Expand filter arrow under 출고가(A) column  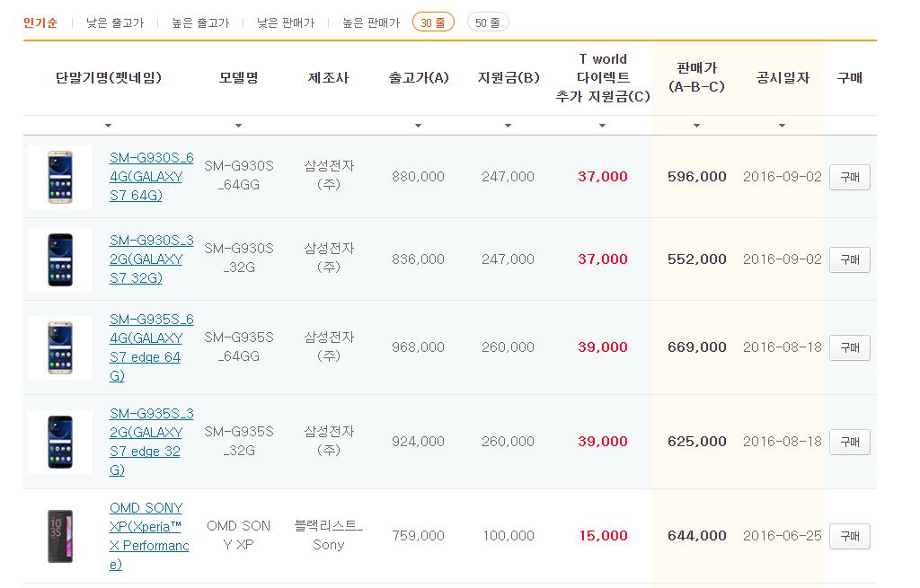point(418,126)
